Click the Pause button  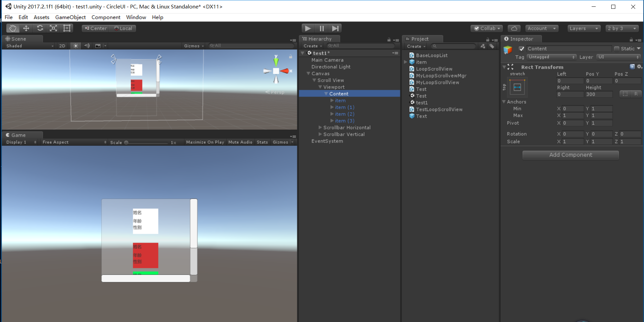[322, 28]
